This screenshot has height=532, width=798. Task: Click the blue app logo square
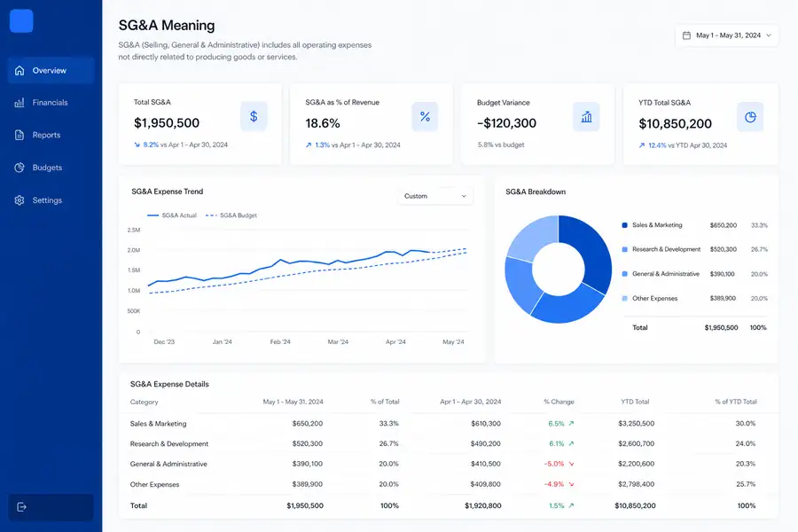[x=21, y=21]
